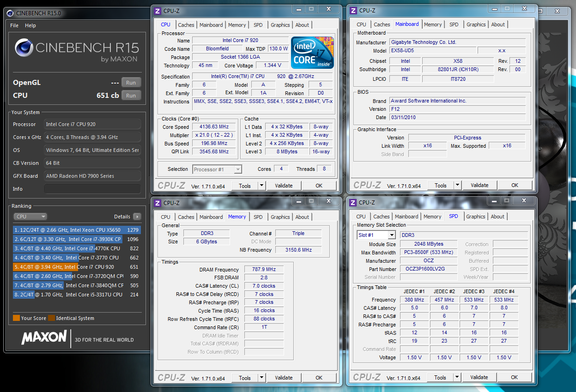The image size is (576, 392).
Task: Open Tools dropdown arrow in SPD window
Action: [x=457, y=377]
